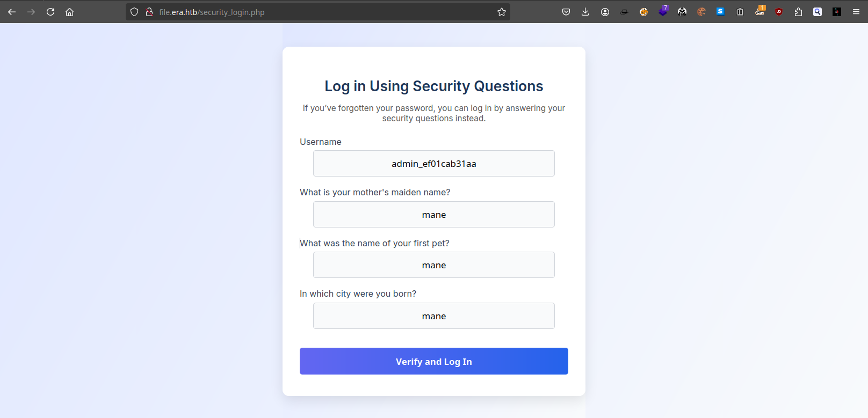Open the cookie editor extension
868x418 pixels.
[701, 12]
